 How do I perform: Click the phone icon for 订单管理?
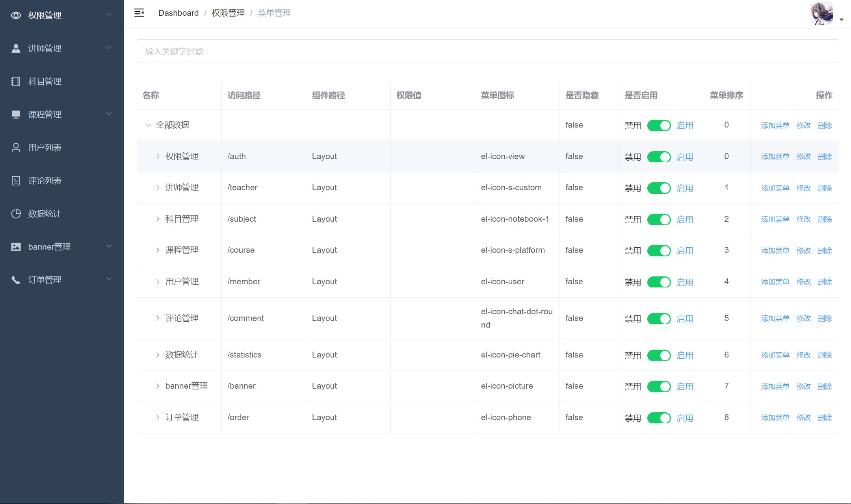pyautogui.click(x=16, y=280)
